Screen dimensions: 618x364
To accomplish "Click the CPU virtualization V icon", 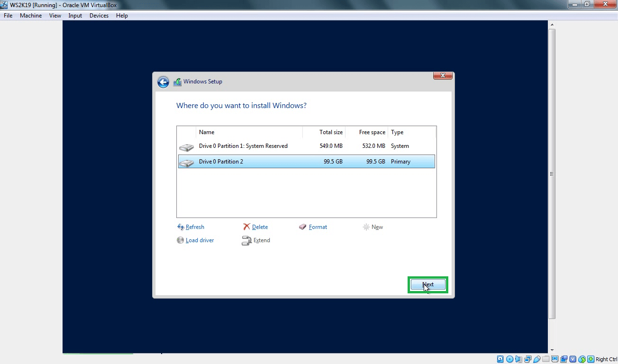I will pos(573,359).
